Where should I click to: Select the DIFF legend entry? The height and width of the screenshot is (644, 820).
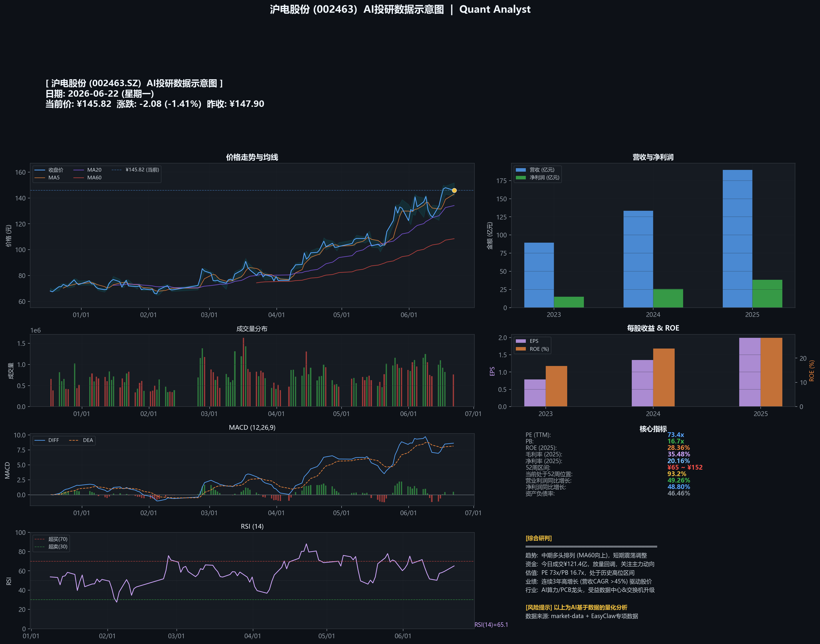pos(47,440)
